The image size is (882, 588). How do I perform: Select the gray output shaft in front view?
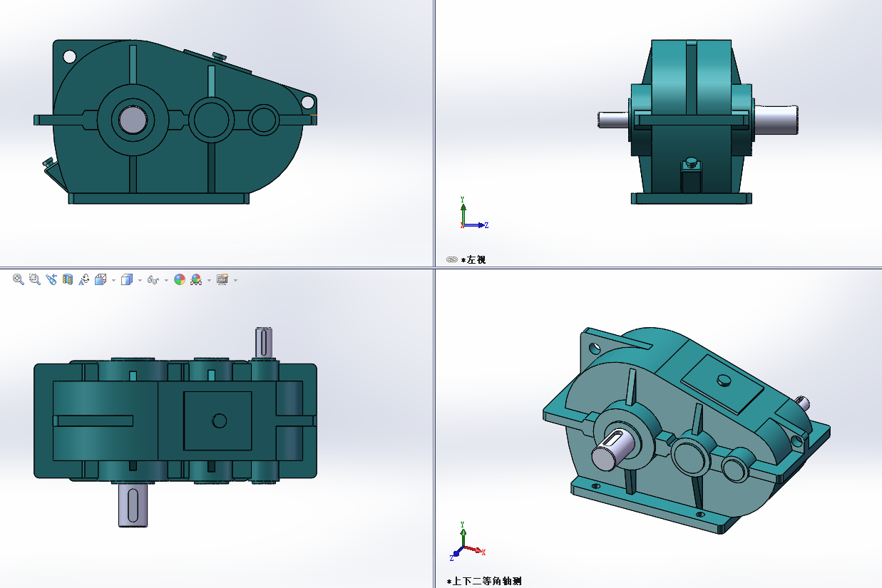(133, 119)
